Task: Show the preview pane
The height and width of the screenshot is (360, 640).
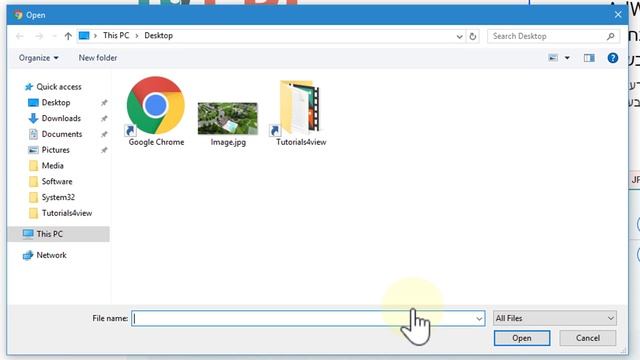Action: 589,58
